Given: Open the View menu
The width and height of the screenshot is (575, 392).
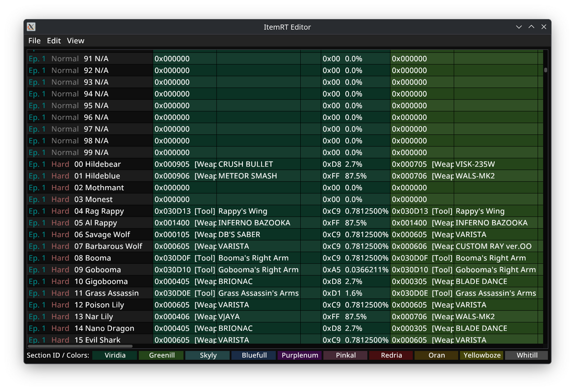Looking at the screenshot, I should pyautogui.click(x=75, y=41).
